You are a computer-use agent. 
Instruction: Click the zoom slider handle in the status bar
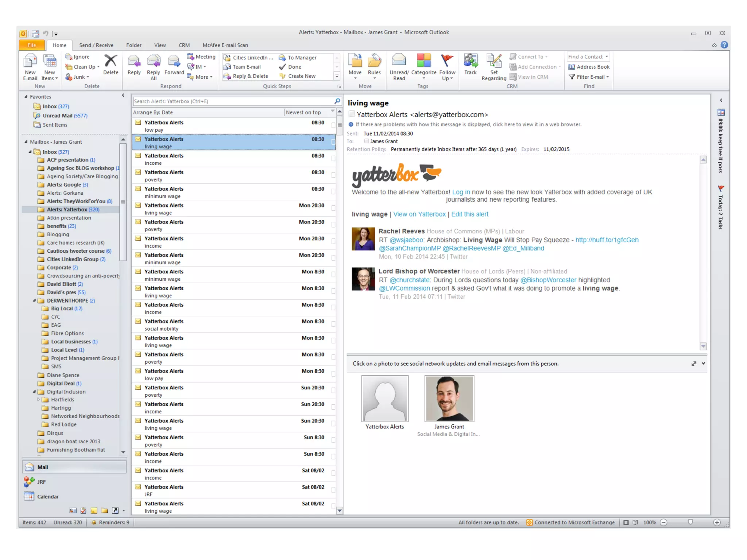tap(690, 522)
